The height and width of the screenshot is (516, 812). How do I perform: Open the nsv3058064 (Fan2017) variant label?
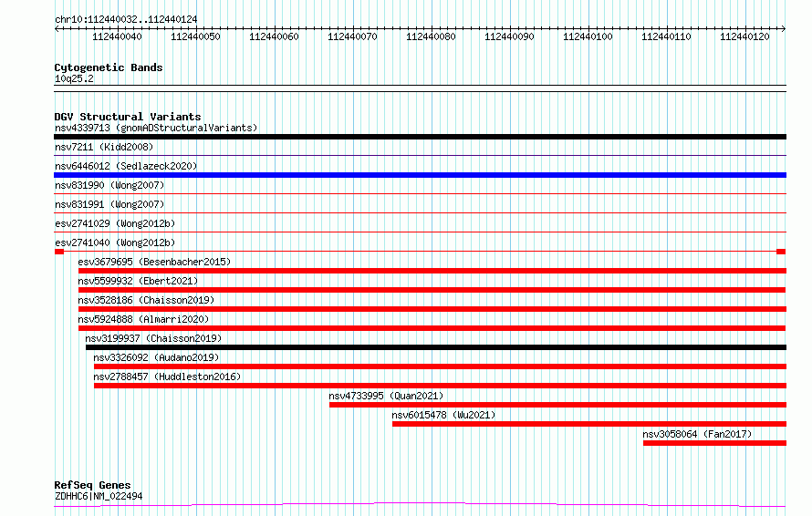(697, 434)
